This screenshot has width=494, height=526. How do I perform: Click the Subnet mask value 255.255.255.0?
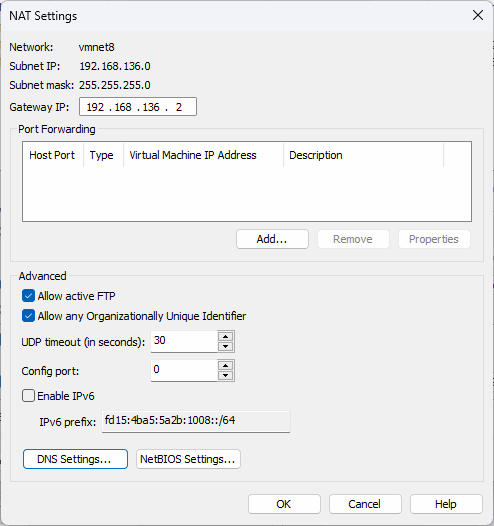115,85
